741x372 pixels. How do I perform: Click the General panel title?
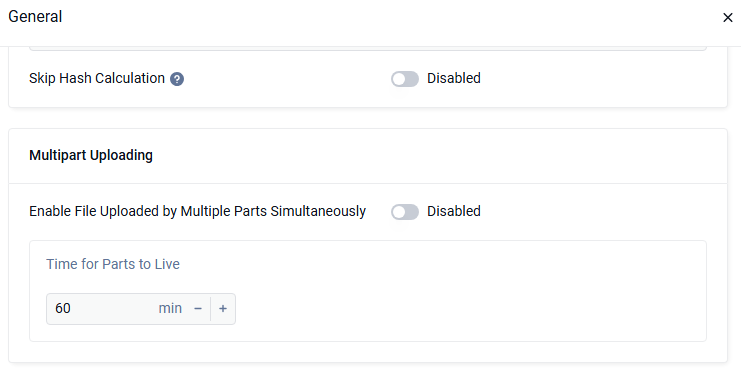(35, 17)
